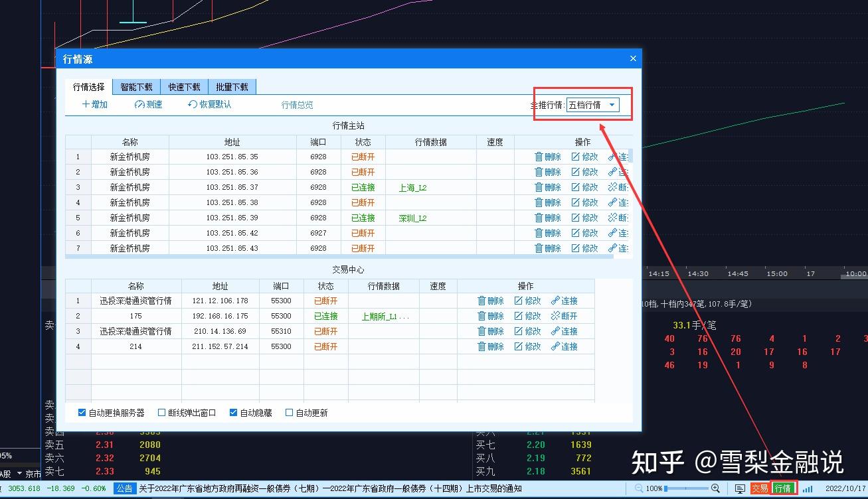This screenshot has width=868, height=499.
Task: Open 行情总览 overview
Action: click(297, 104)
